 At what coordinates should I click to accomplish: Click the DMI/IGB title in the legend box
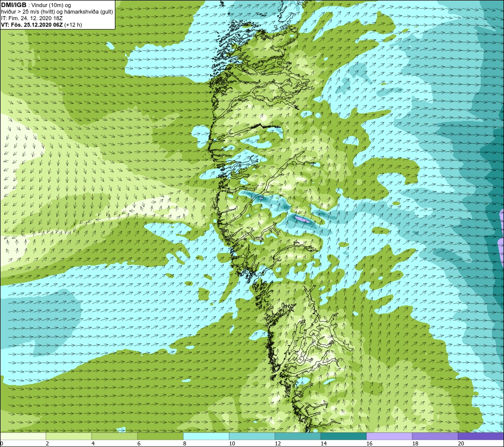pos(14,5)
